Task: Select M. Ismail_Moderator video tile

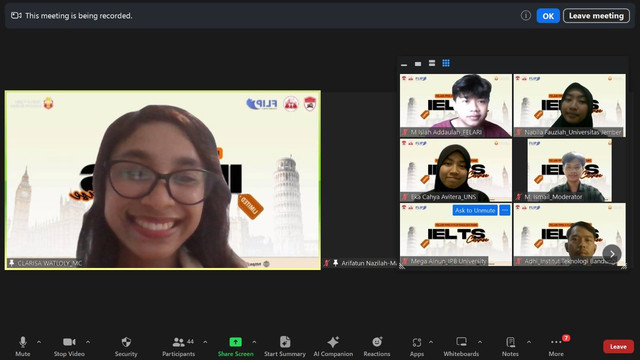Action: point(569,170)
